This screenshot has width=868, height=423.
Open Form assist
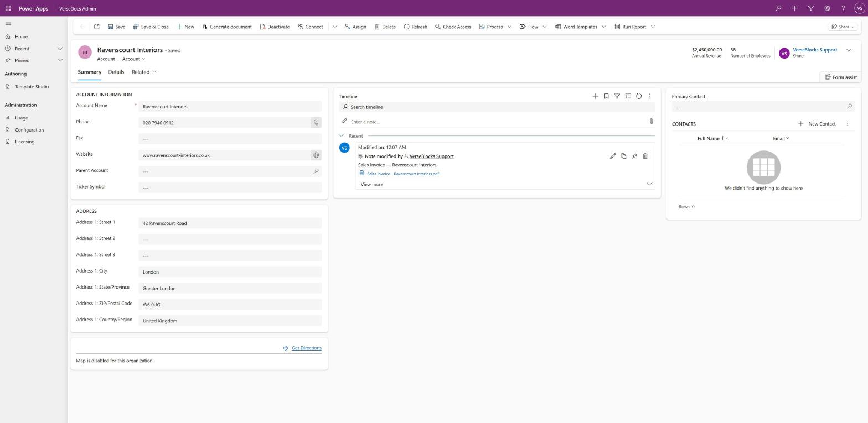click(840, 77)
